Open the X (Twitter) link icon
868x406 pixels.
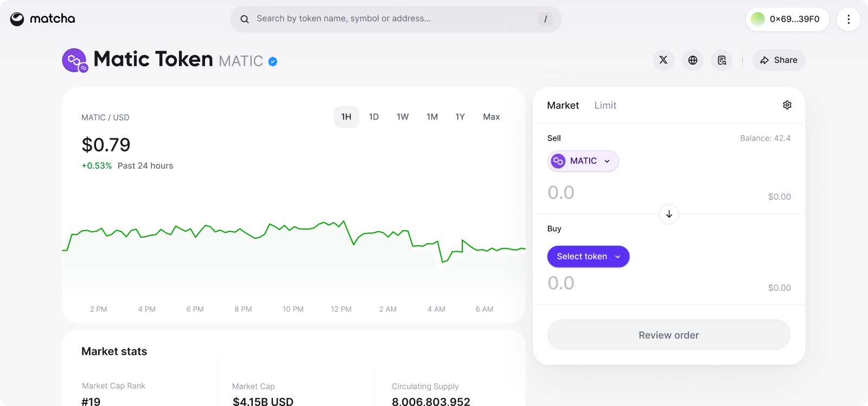(663, 60)
